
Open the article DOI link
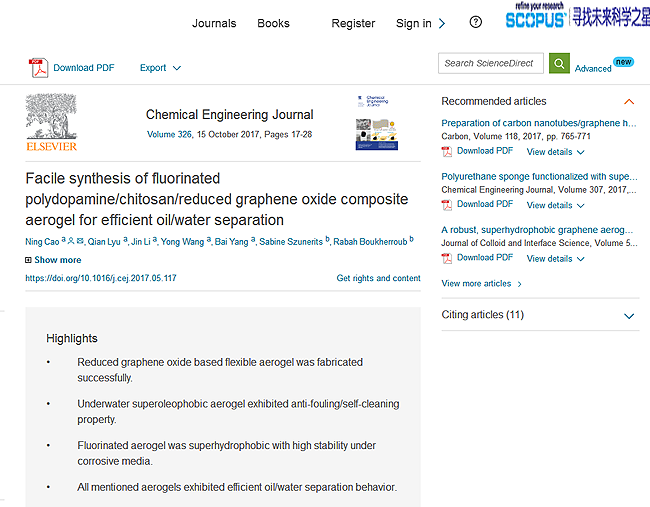[100, 278]
